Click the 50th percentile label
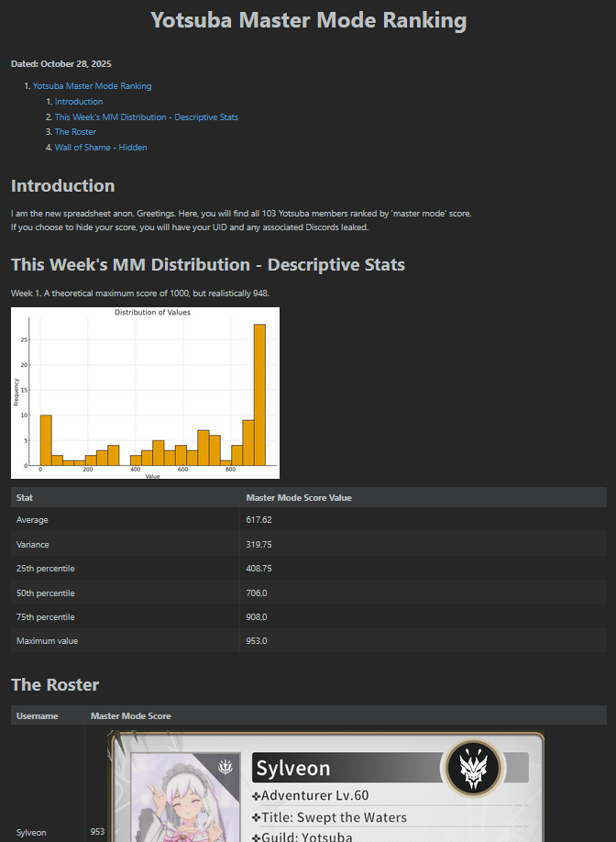 click(46, 593)
